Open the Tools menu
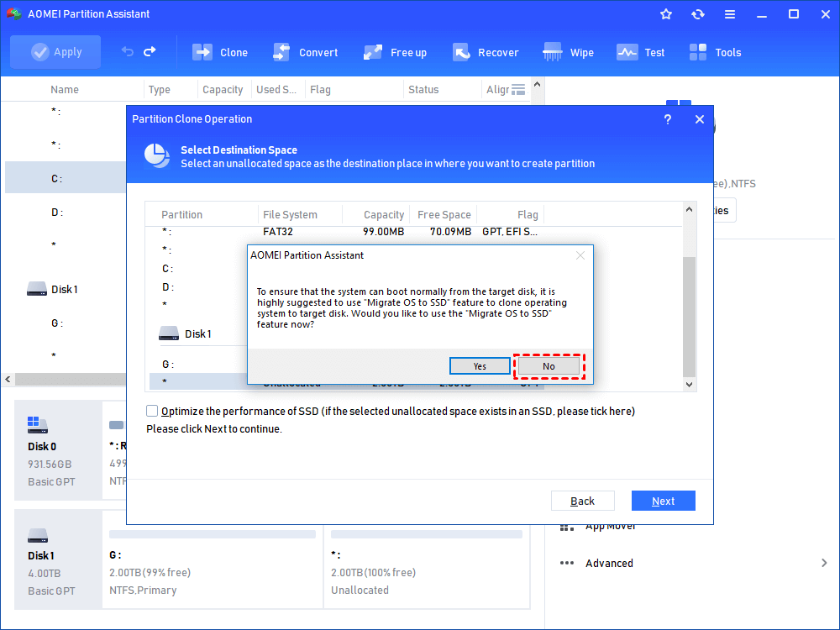The width and height of the screenshot is (840, 630). 715,52
